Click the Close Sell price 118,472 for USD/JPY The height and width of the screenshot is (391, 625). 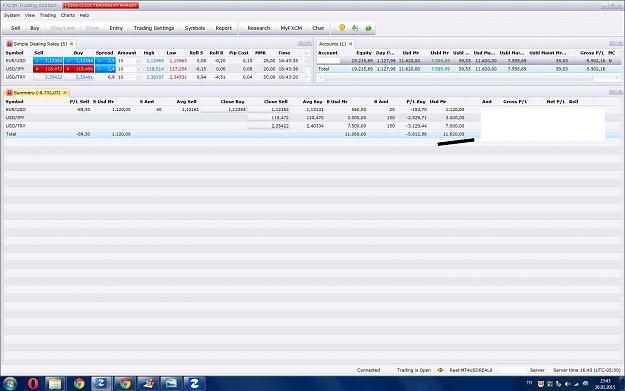(269, 118)
